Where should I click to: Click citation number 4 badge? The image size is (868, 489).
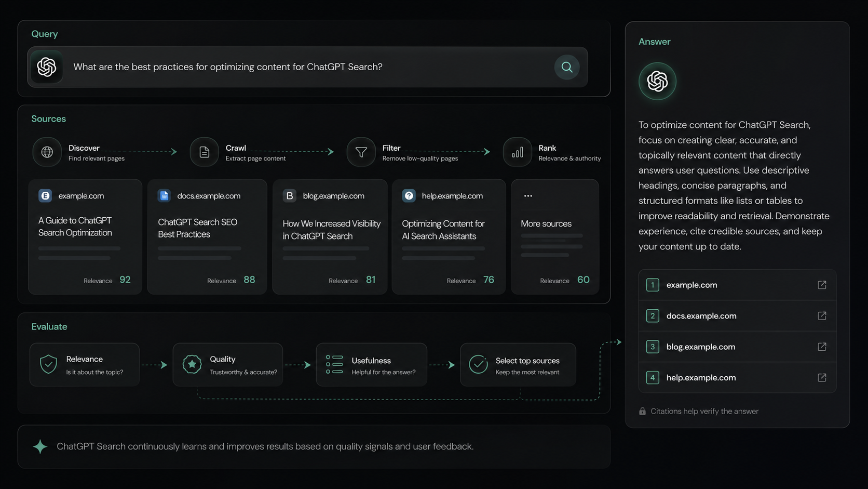coord(653,378)
